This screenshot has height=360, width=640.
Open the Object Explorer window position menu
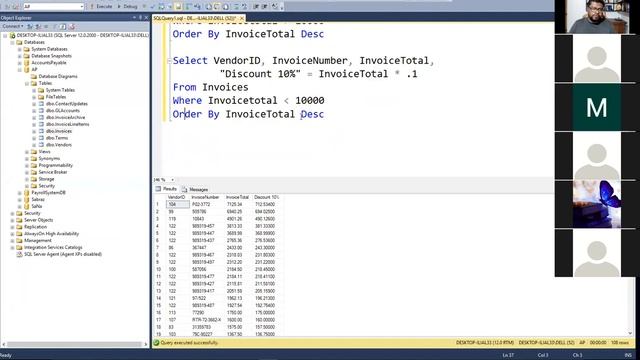click(x=134, y=18)
